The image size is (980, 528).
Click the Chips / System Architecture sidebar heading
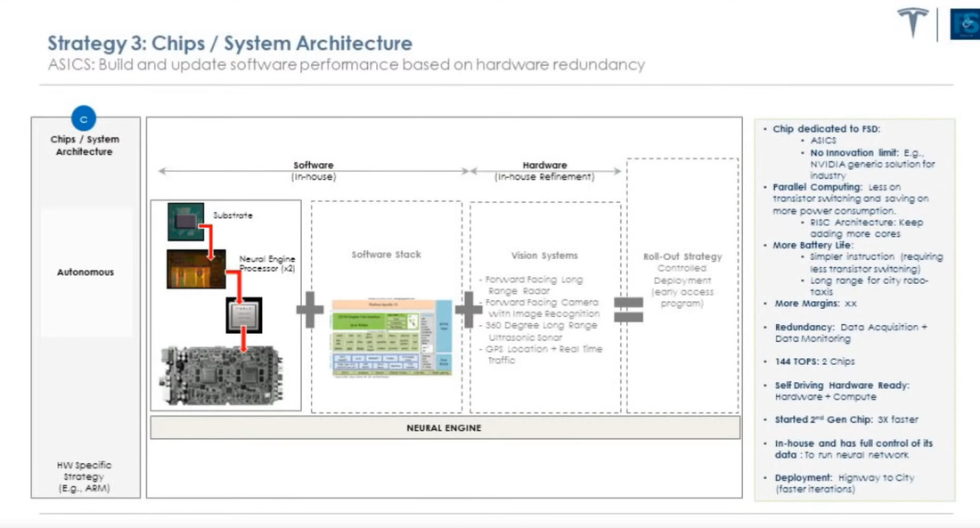click(85, 146)
